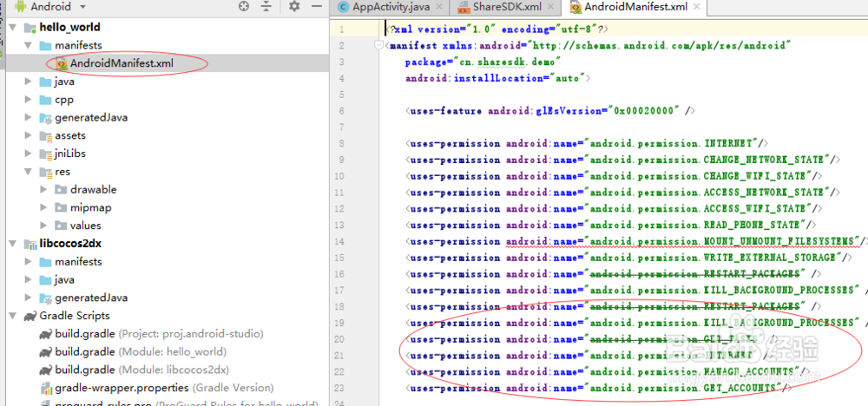The height and width of the screenshot is (406, 868).
Task: Close the ShareSDK.xml tab
Action: pos(551,7)
